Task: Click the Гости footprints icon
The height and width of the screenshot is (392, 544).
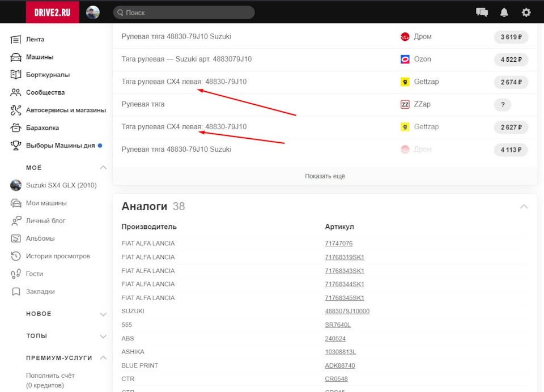Action: tap(16, 274)
